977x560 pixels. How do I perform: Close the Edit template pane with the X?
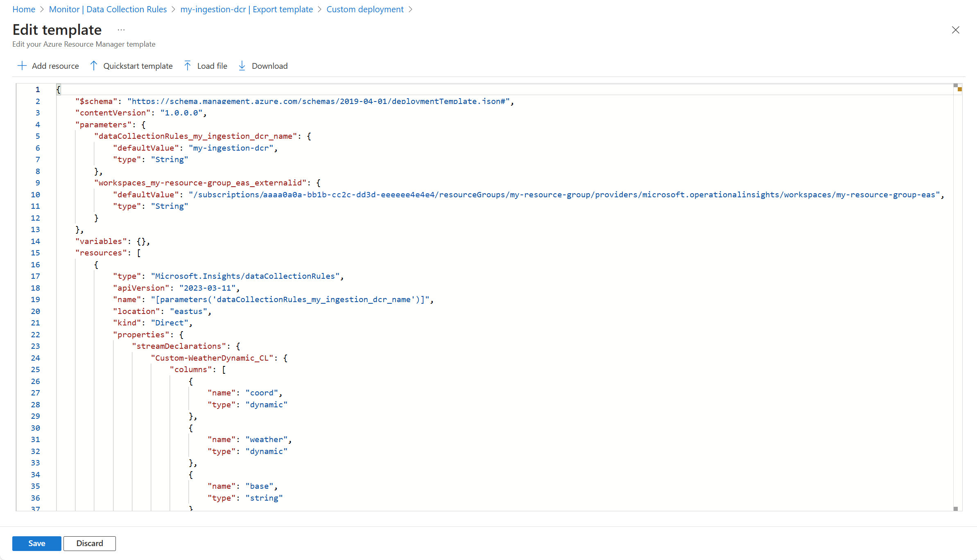(956, 30)
